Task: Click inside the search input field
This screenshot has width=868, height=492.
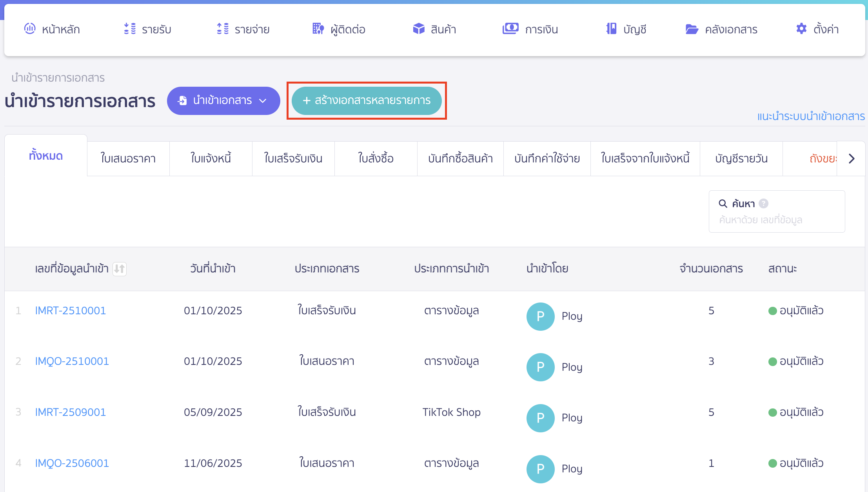Action: point(777,220)
